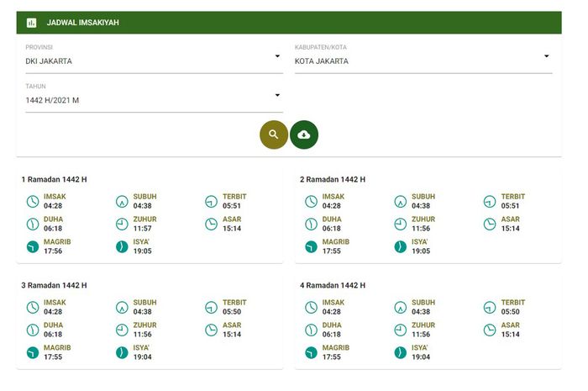The image size is (588, 391).
Task: Select the 3 Ramadan 1442 H heading
Action: 54,286
